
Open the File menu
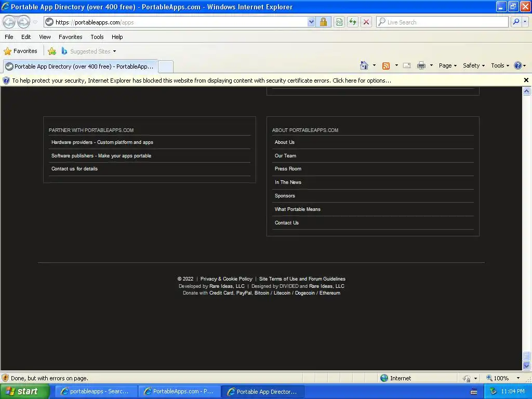coord(9,37)
